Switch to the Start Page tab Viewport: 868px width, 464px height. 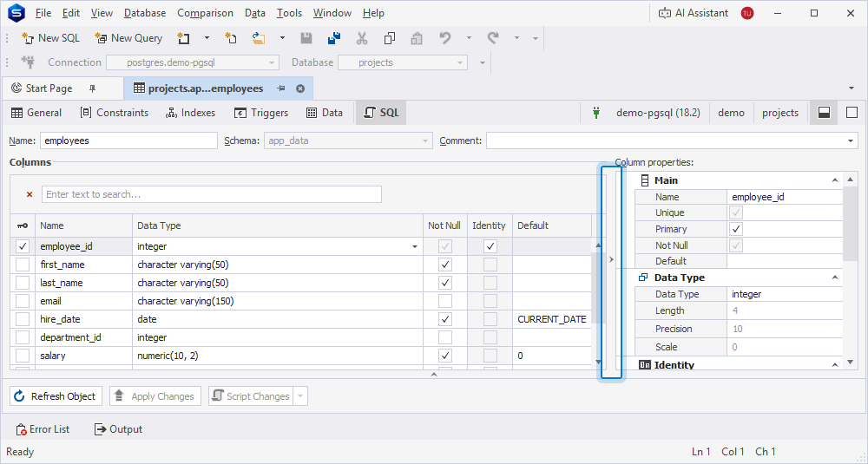click(49, 88)
